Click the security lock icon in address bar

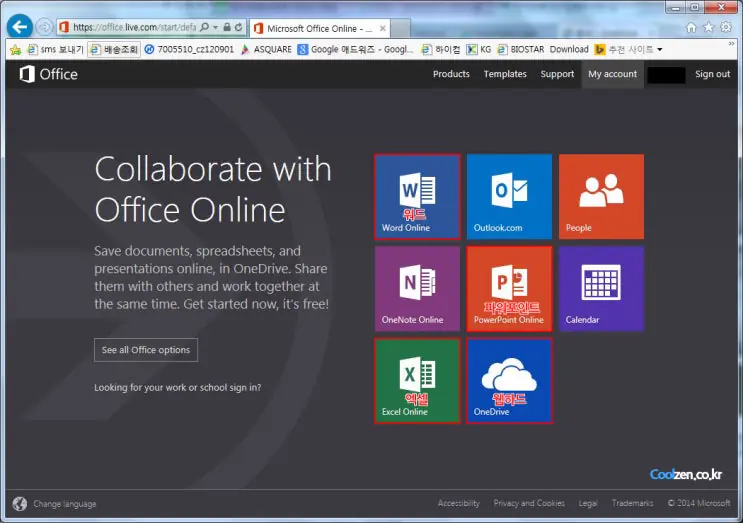[x=227, y=27]
